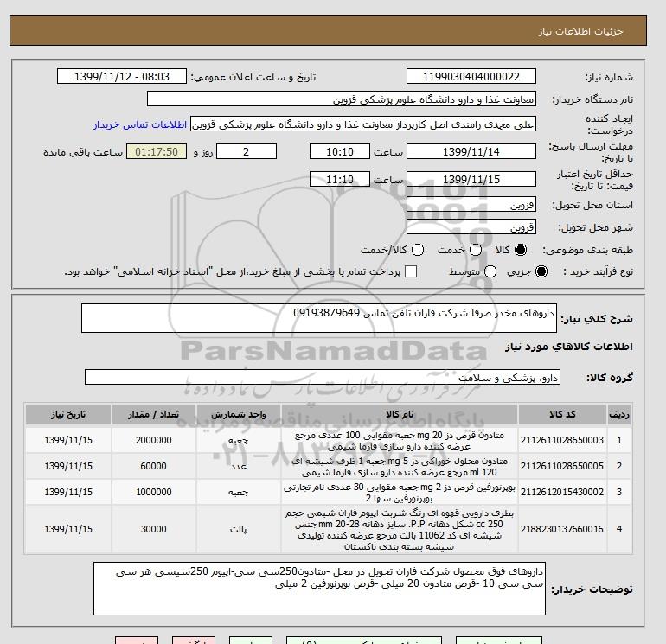Click the delivery province field قزوین
The width and height of the screenshot is (666, 644).
point(471,205)
